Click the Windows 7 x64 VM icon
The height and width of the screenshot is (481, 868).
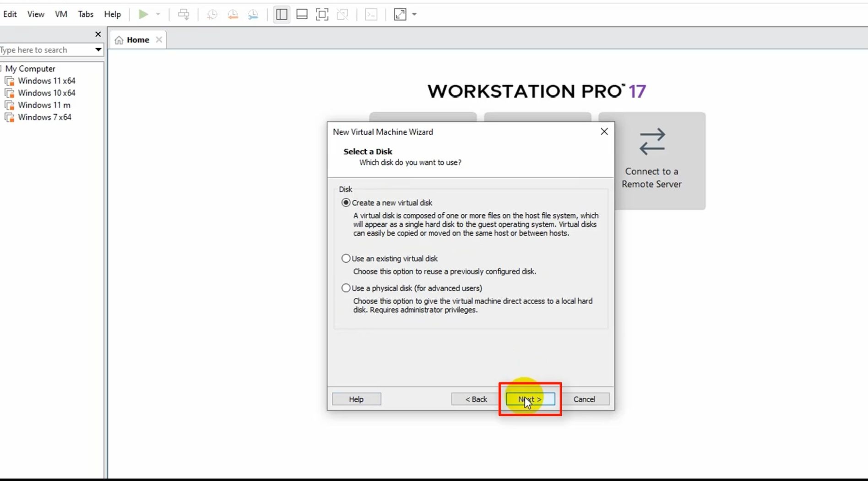pyautogui.click(x=9, y=117)
